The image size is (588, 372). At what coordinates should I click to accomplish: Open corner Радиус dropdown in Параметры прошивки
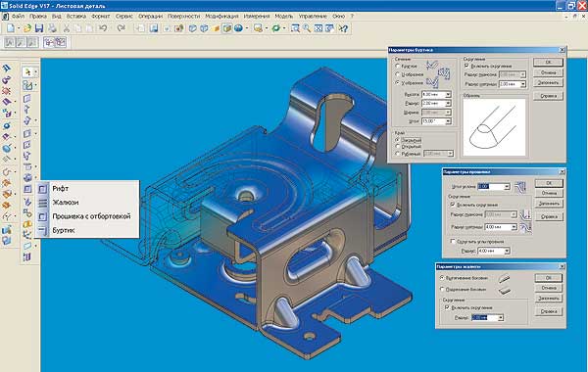pos(507,251)
